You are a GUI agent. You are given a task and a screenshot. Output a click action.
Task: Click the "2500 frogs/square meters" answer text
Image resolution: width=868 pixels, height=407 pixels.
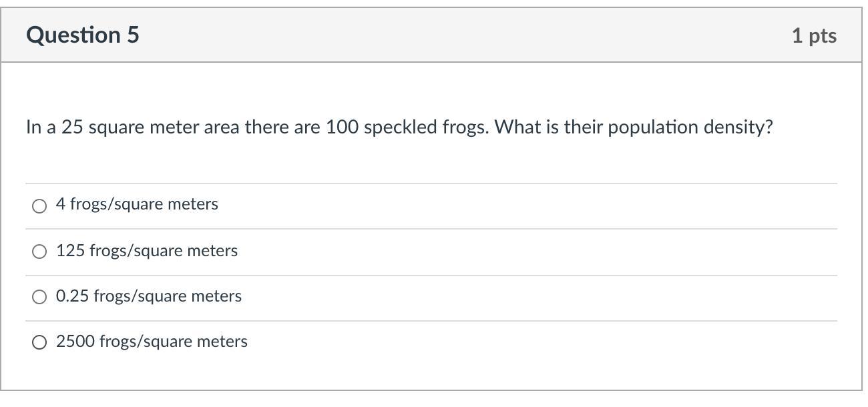click(152, 342)
